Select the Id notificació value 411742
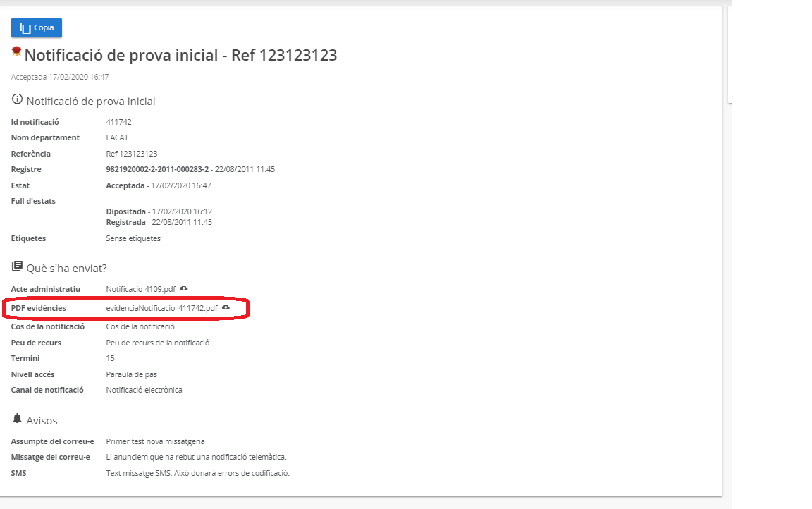 tap(118, 122)
